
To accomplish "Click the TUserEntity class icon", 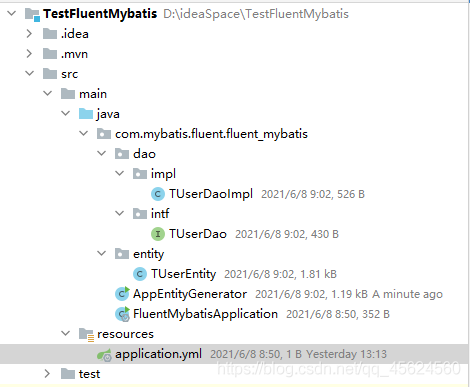I will (x=140, y=274).
